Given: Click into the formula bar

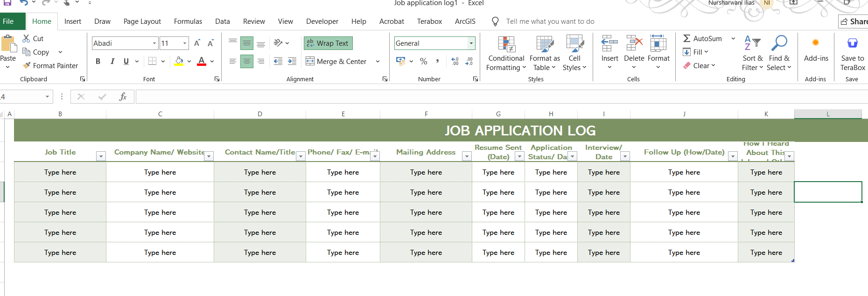Looking at the screenshot, I should 502,97.
